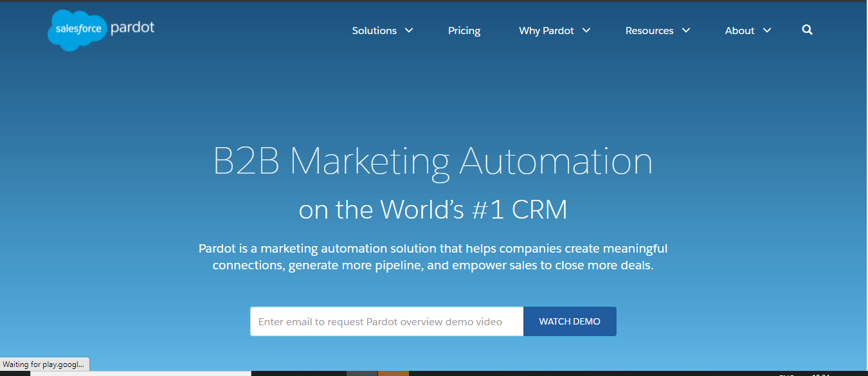Focus the demo video email field
Viewport: 868px width, 376px height.
[x=387, y=321]
